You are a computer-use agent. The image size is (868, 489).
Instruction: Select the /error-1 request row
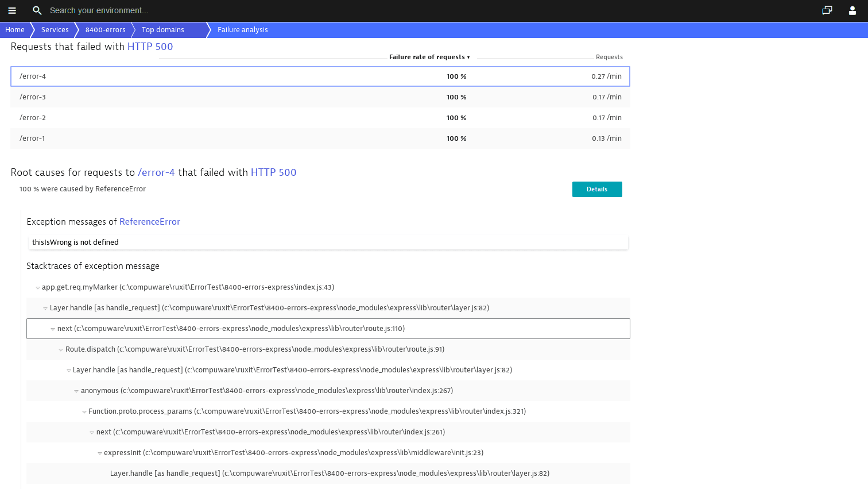tap(320, 138)
